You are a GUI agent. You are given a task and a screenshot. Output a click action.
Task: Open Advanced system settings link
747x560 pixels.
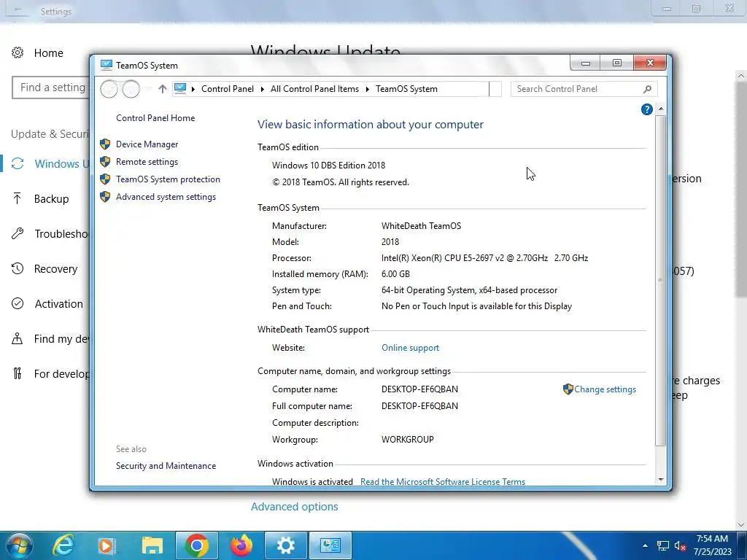click(166, 197)
